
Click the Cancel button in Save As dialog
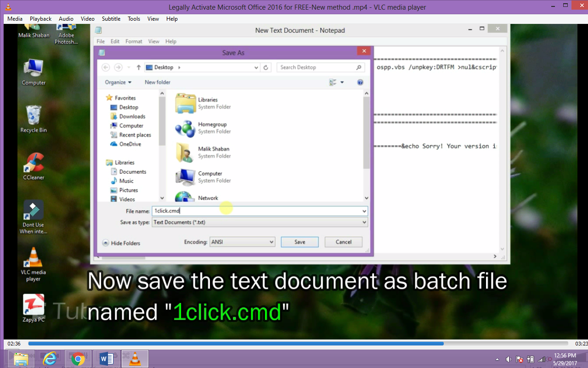click(344, 242)
